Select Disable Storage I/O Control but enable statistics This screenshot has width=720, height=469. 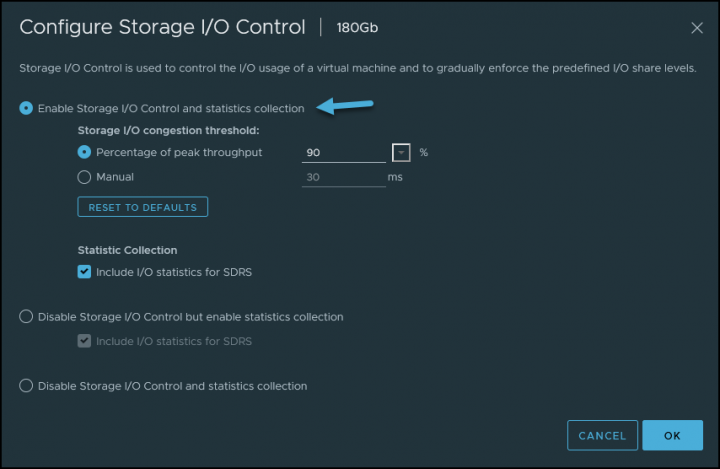26,316
